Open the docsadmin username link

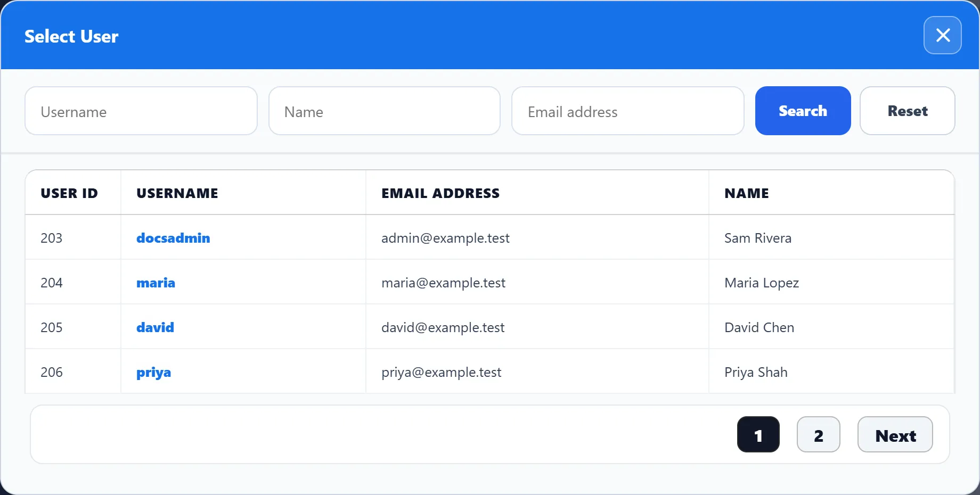[173, 238]
